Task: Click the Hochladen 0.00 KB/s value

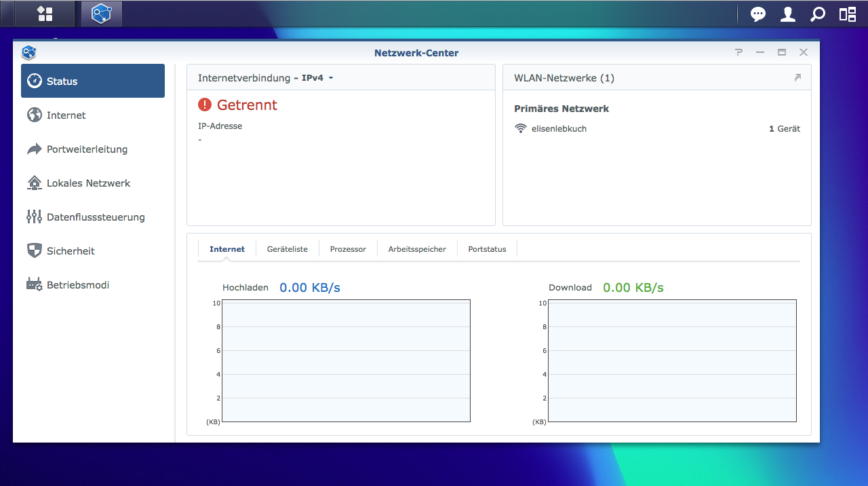Action: coord(310,287)
